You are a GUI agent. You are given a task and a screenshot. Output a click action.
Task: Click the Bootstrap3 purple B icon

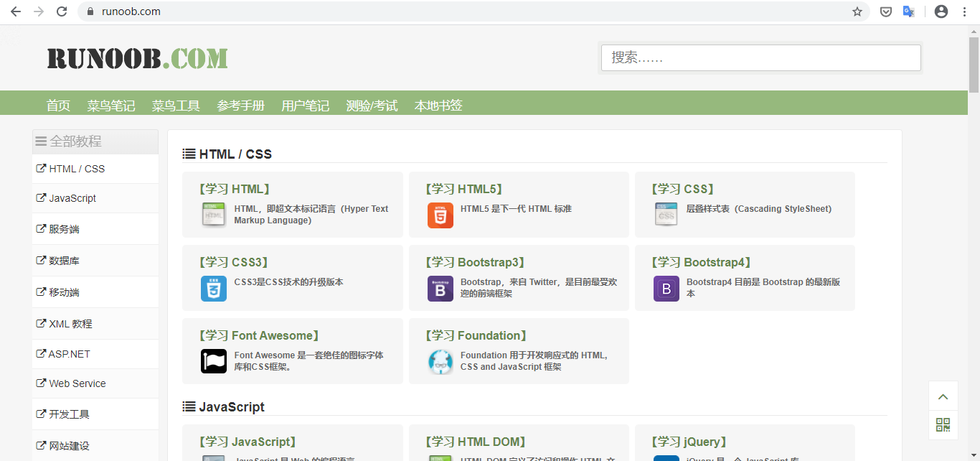(x=440, y=288)
